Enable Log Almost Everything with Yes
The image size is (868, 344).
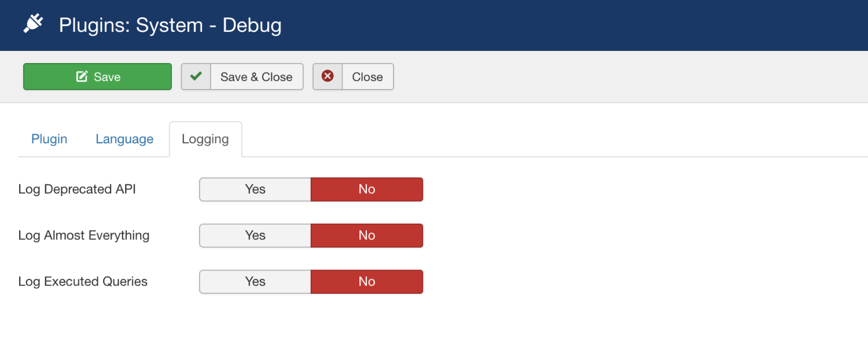(255, 235)
